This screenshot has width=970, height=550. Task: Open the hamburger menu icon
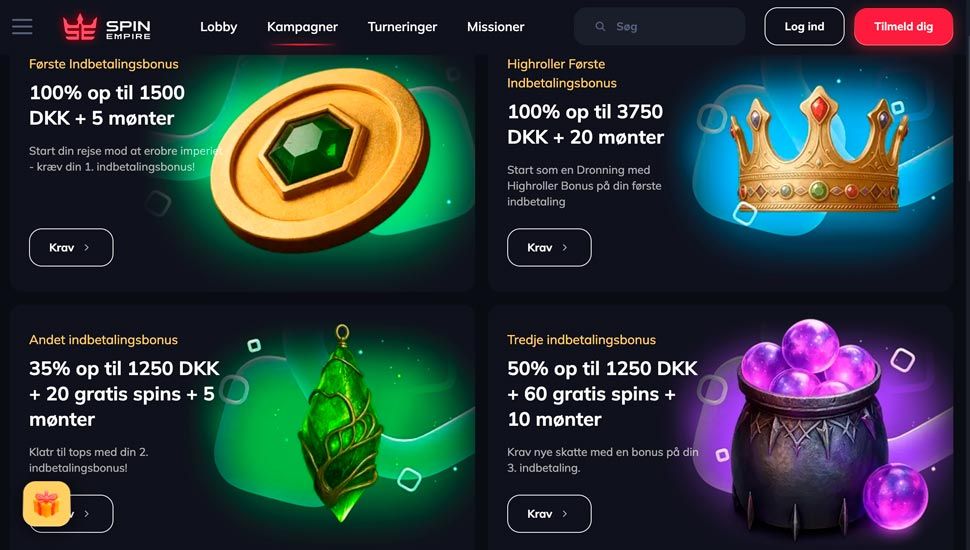click(x=22, y=27)
